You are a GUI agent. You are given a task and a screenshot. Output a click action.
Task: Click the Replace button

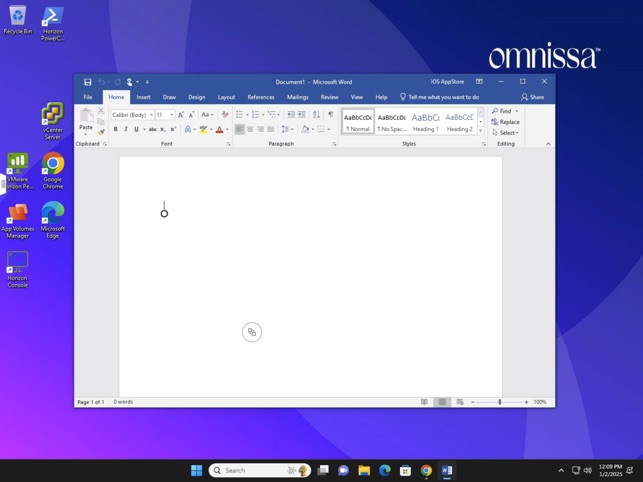click(x=505, y=122)
